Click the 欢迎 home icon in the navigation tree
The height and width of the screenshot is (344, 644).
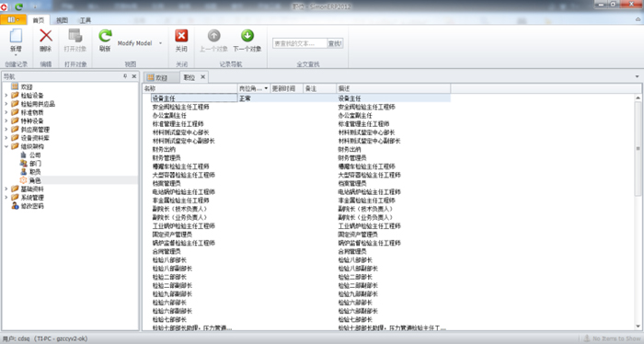[15, 86]
